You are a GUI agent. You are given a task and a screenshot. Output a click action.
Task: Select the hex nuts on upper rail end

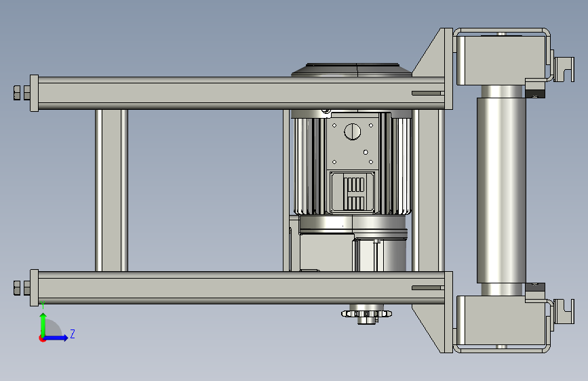point(22,93)
